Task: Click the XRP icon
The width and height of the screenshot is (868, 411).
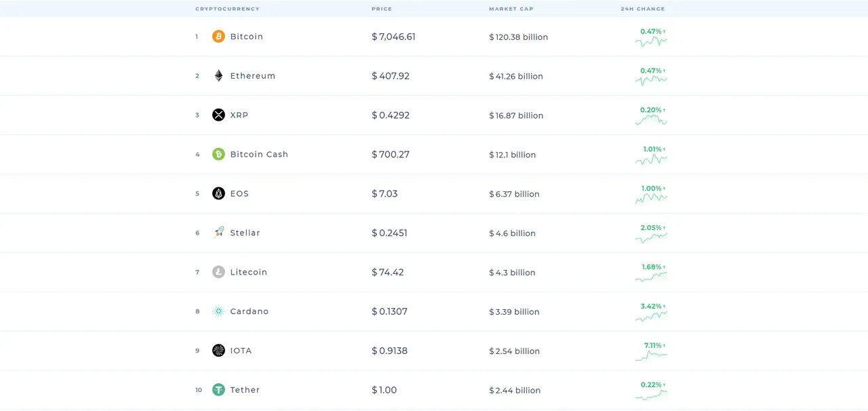Action: coord(218,115)
